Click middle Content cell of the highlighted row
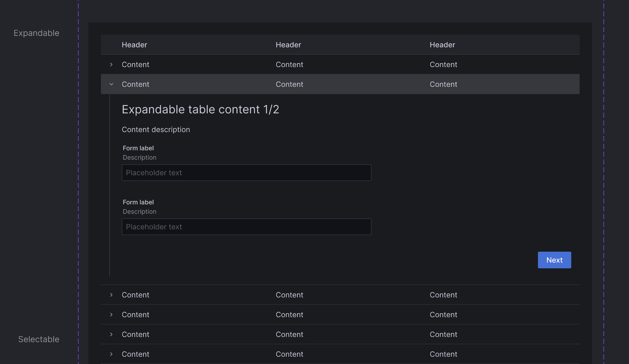Viewport: 629px width, 364px height. tap(289, 84)
